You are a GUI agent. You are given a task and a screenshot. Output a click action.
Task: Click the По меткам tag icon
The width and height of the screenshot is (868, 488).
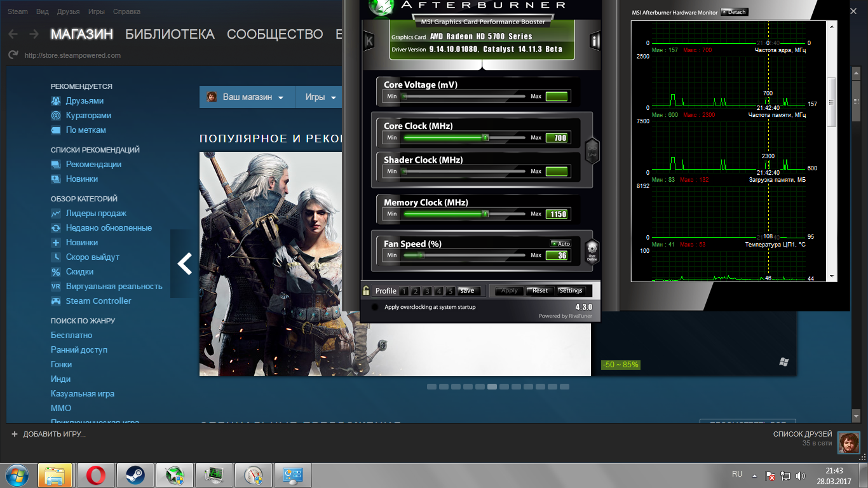point(56,130)
